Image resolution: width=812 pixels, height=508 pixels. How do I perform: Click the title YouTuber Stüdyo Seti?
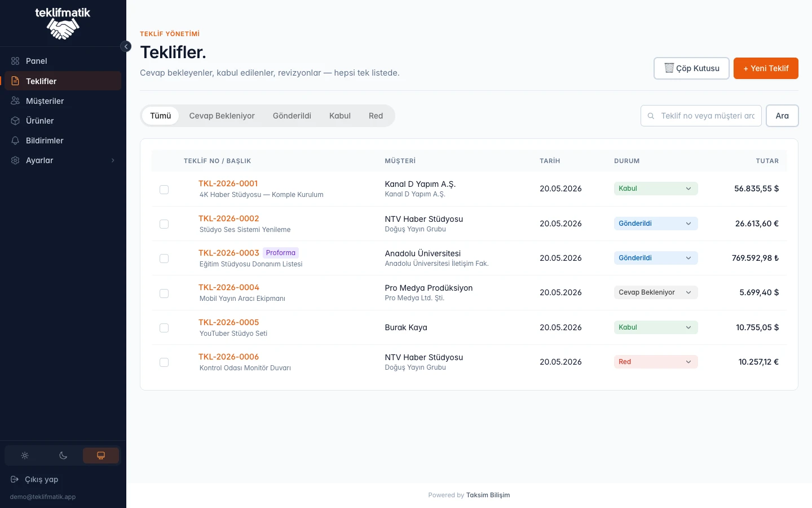[x=233, y=334]
